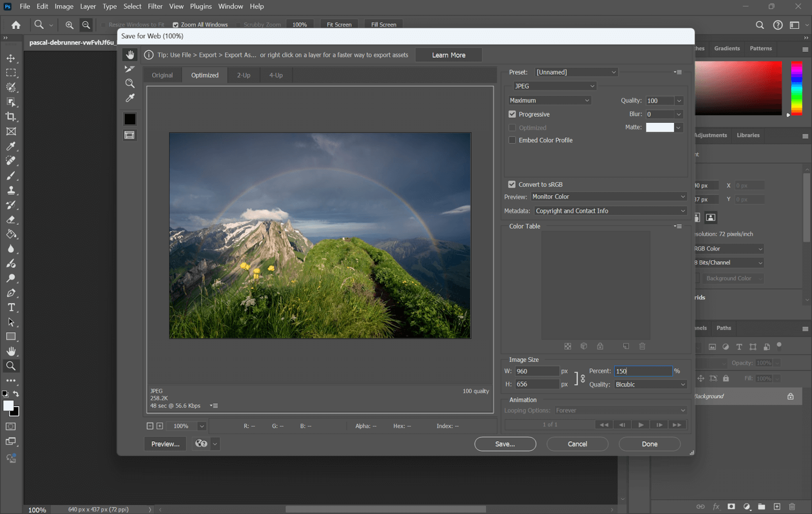
Task: Edit the Percent image size field
Action: tap(642, 371)
